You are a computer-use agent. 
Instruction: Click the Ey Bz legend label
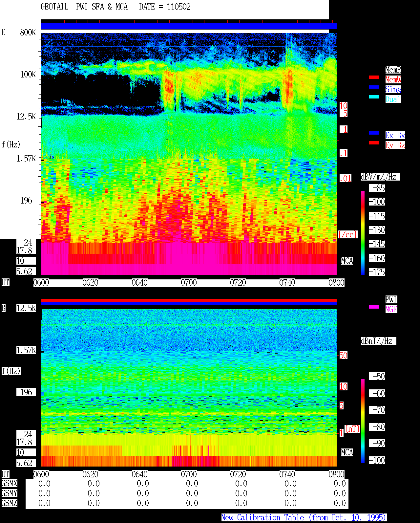coord(395,145)
